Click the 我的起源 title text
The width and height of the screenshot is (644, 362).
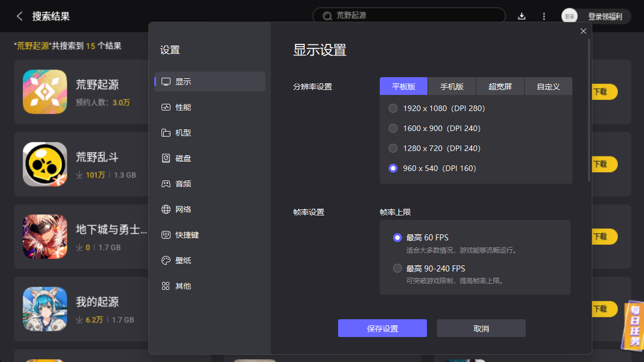(x=97, y=301)
